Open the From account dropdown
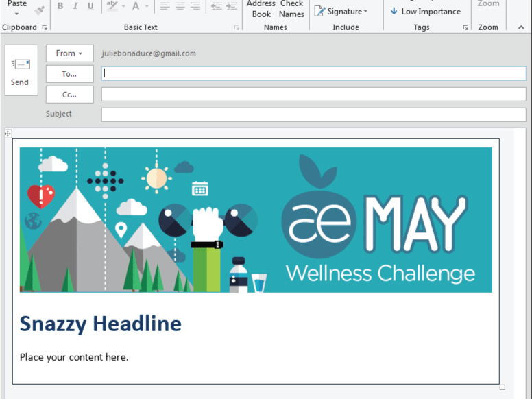 pos(69,53)
